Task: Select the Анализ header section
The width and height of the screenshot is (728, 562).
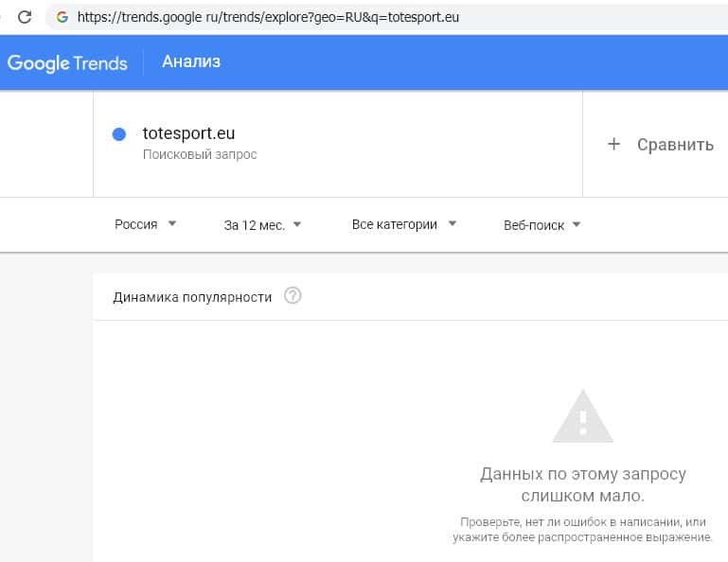Action: [191, 62]
